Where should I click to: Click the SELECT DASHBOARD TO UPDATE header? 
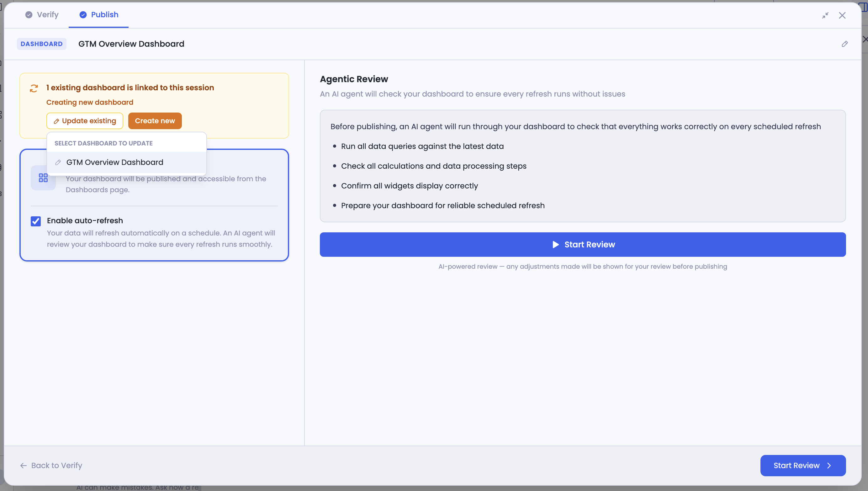(x=103, y=143)
